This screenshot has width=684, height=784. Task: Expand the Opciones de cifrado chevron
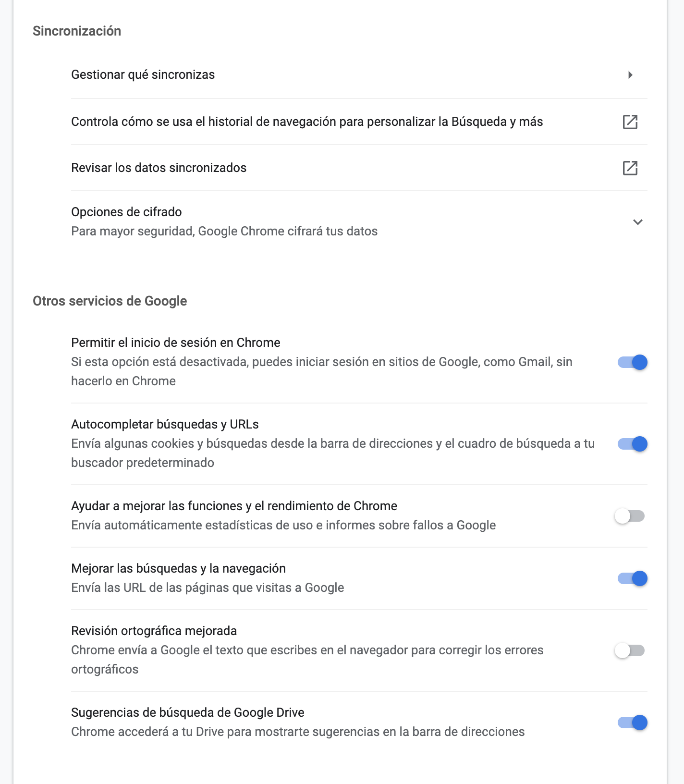637,222
